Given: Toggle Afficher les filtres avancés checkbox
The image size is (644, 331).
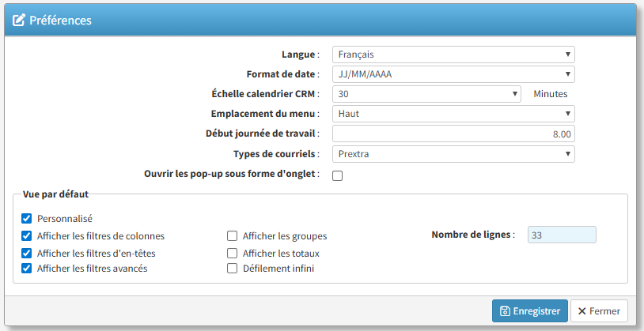Looking at the screenshot, I should [x=27, y=269].
